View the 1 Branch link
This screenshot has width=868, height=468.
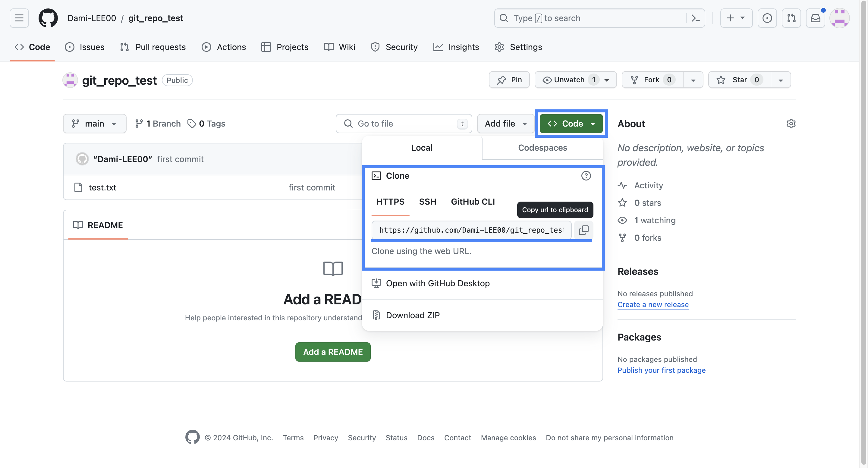coord(158,124)
